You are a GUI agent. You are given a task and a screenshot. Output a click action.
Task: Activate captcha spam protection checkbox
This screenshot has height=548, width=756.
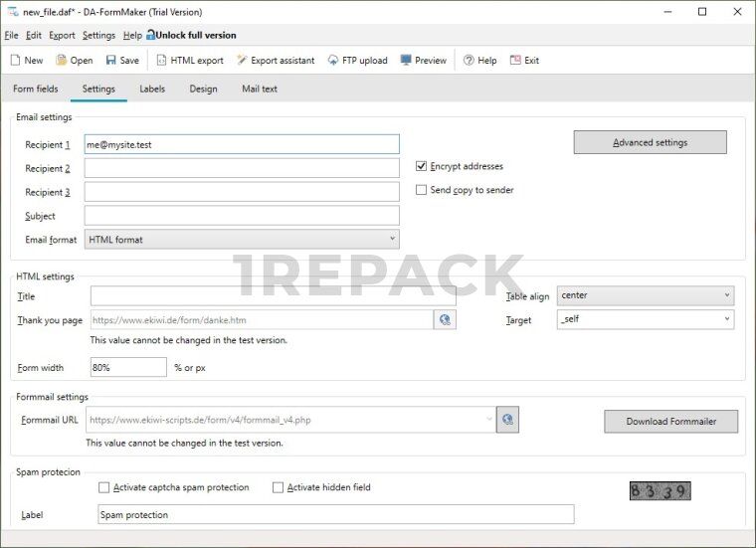click(x=104, y=487)
